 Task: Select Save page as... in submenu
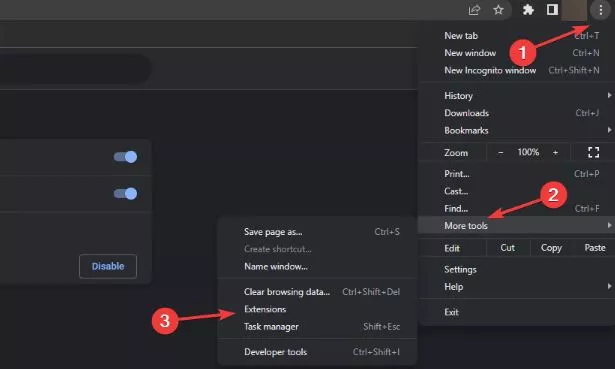317,232
